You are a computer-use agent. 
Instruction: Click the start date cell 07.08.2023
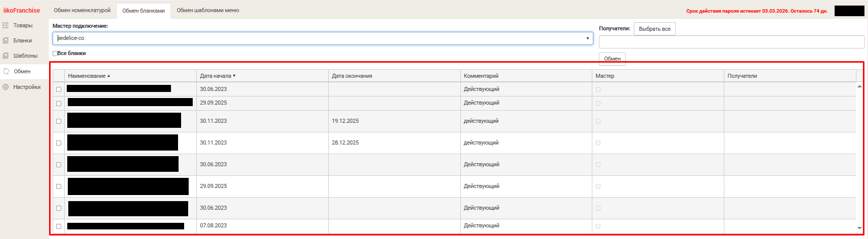(x=263, y=226)
